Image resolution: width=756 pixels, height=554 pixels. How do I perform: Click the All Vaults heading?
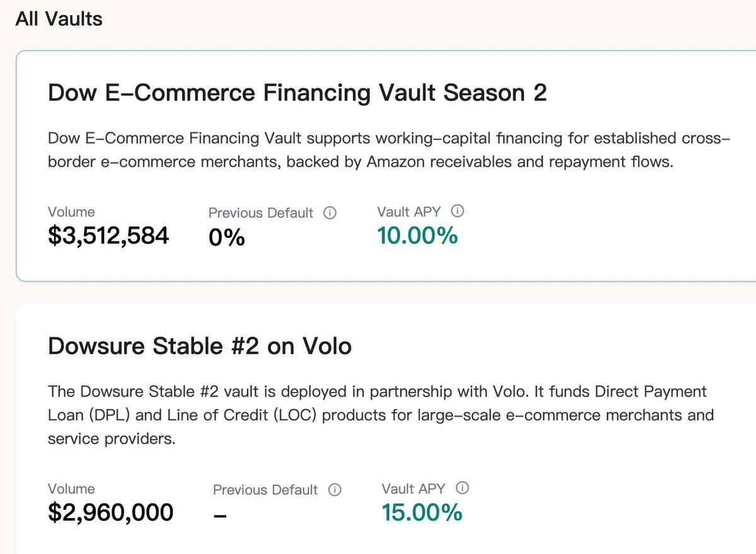tap(59, 19)
